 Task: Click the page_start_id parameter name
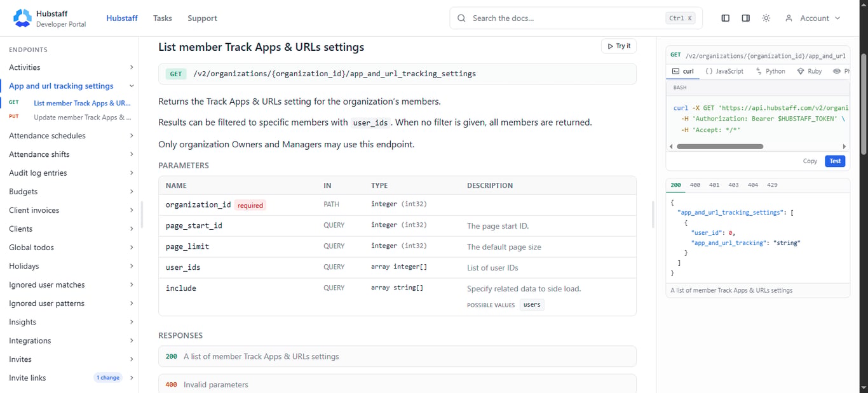pyautogui.click(x=194, y=225)
